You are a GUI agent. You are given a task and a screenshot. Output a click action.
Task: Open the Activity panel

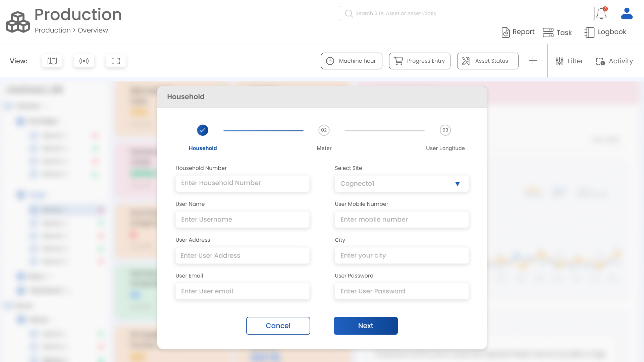coord(614,61)
